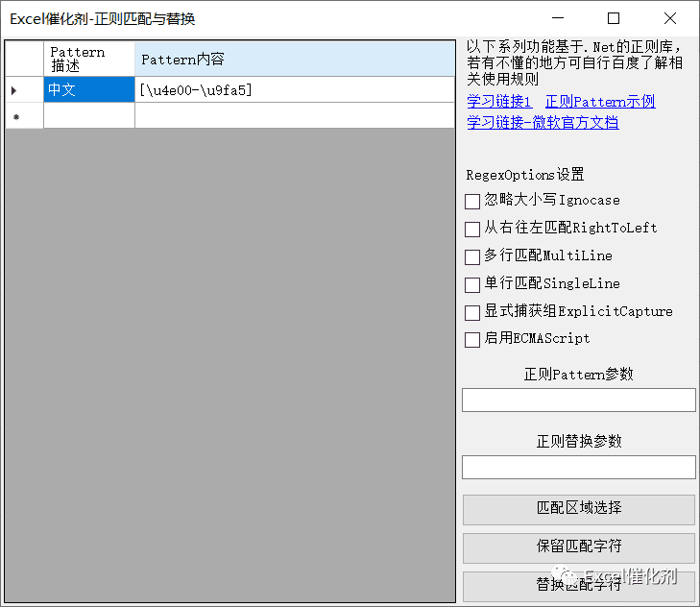Enable 忽略大小写 Ignocase checkbox
700x607 pixels.
click(472, 201)
